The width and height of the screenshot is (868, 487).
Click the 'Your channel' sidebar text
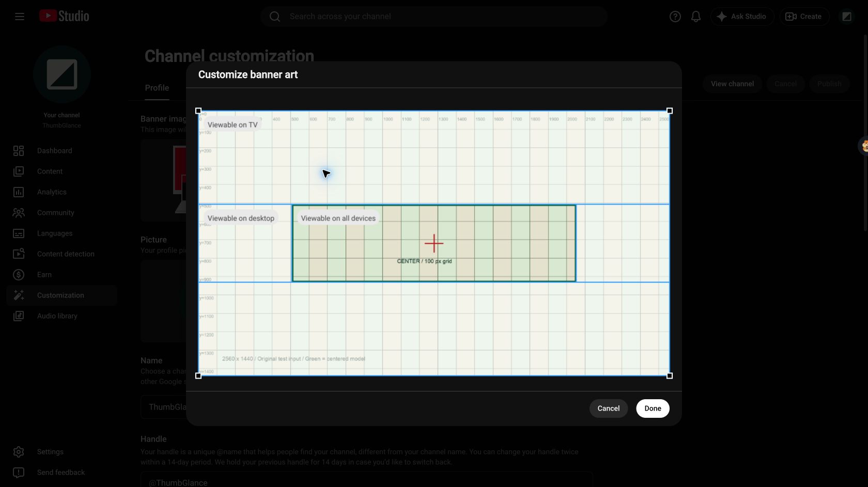tap(61, 115)
